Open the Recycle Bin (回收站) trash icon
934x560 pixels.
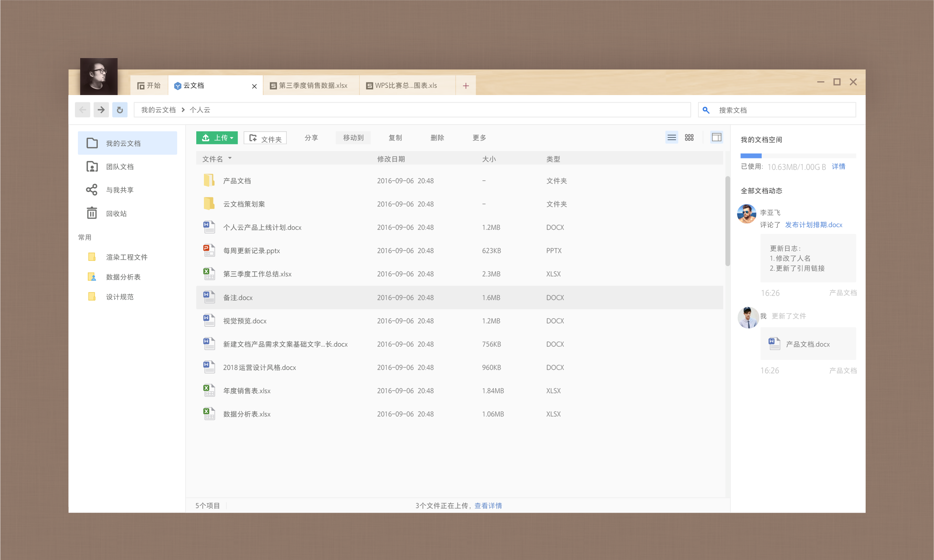[92, 213]
